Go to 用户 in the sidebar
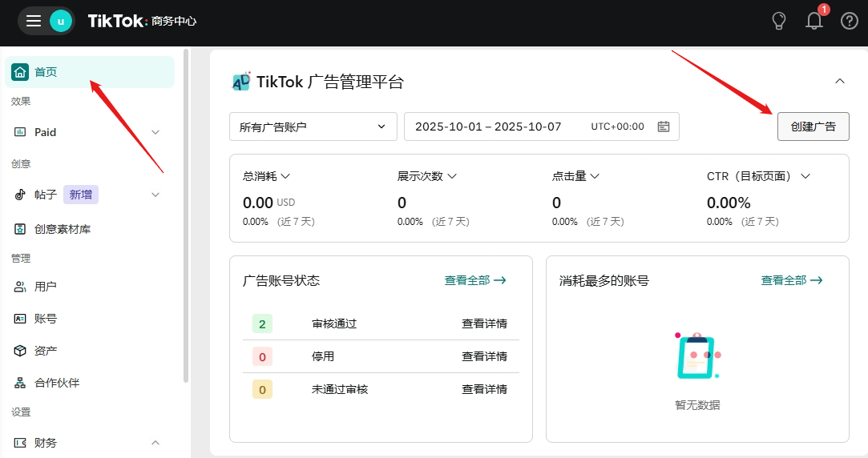The image size is (868, 458). tap(46, 287)
